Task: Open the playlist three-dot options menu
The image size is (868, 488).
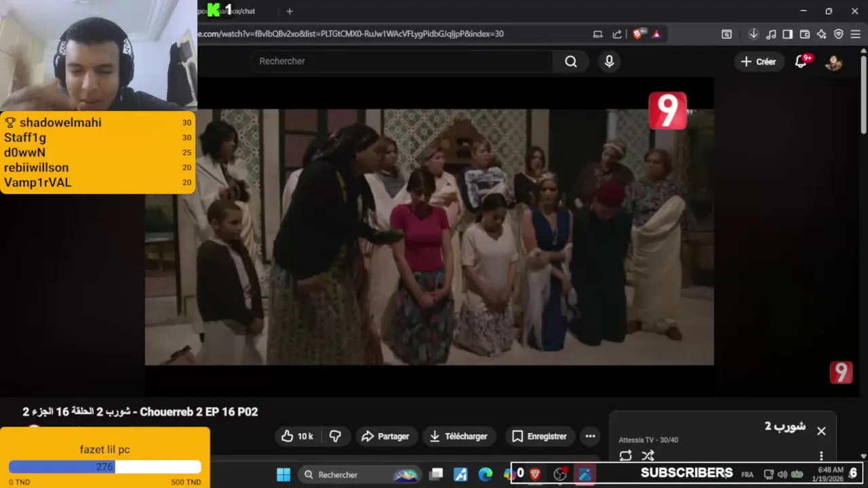Action: point(821,455)
